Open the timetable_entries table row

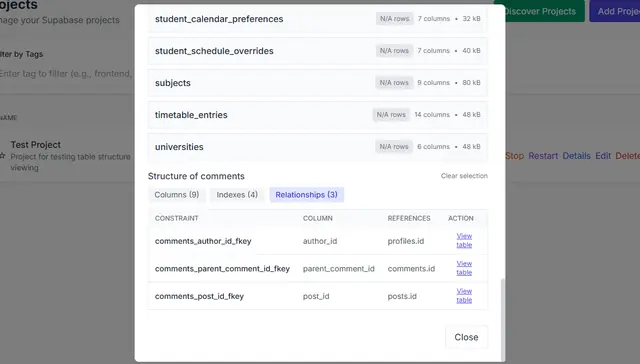click(318, 115)
